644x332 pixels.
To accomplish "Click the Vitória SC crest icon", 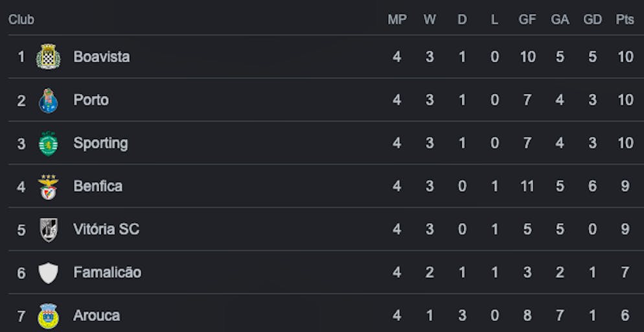I will tap(49, 230).
